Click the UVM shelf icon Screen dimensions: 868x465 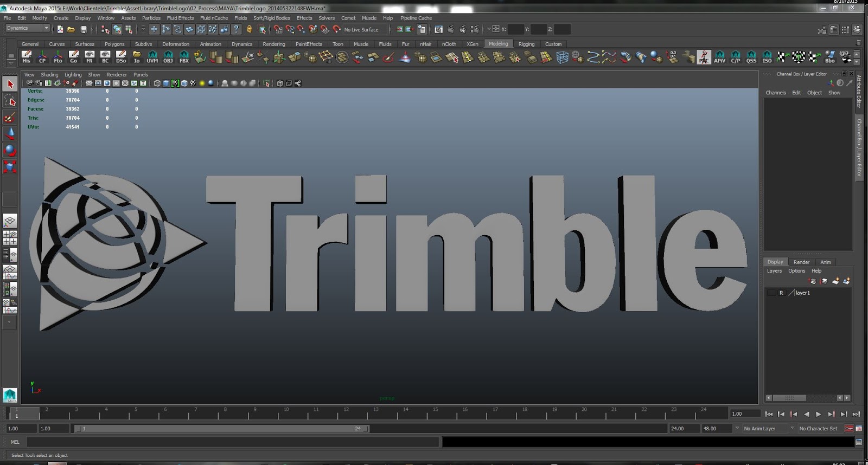pos(152,57)
